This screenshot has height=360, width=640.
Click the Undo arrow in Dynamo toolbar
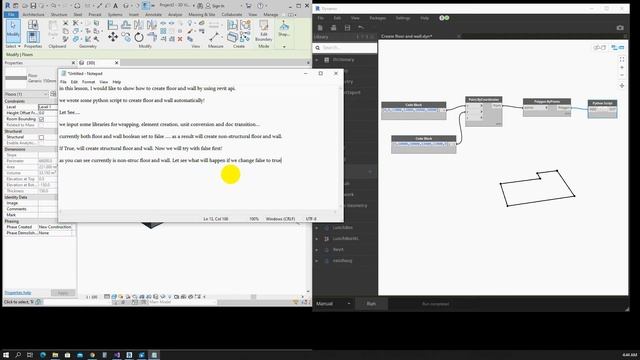click(361, 28)
